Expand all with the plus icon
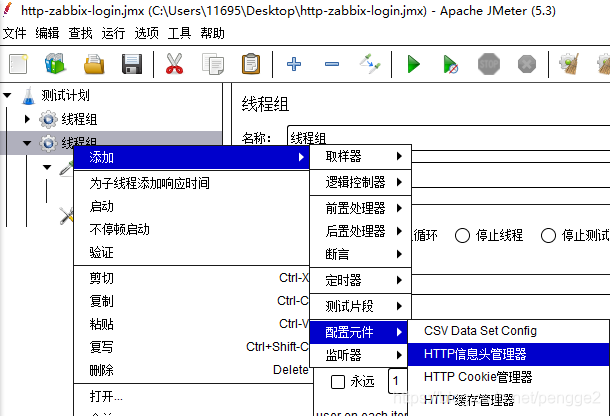Viewport: 610px width, 416px height. point(294,64)
